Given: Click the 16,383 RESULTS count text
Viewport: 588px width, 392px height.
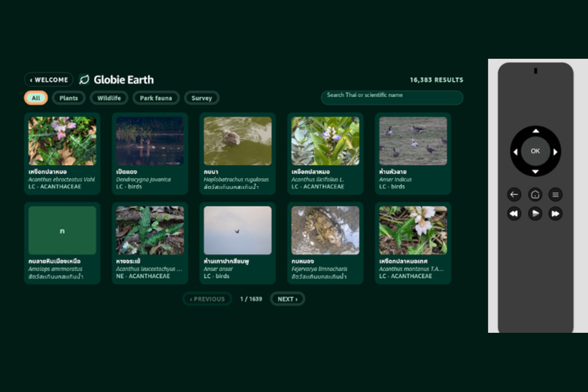Looking at the screenshot, I should tap(436, 80).
